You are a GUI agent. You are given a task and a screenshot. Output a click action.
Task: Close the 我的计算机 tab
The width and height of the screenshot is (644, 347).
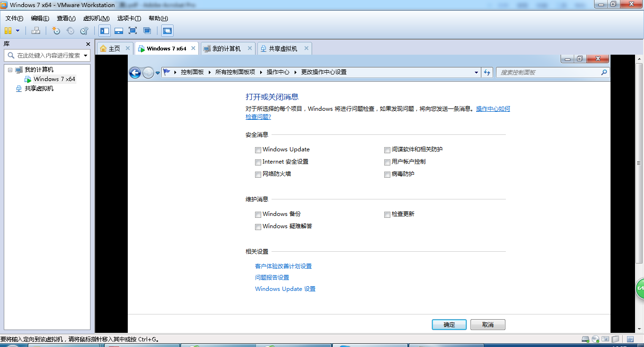[x=250, y=48]
